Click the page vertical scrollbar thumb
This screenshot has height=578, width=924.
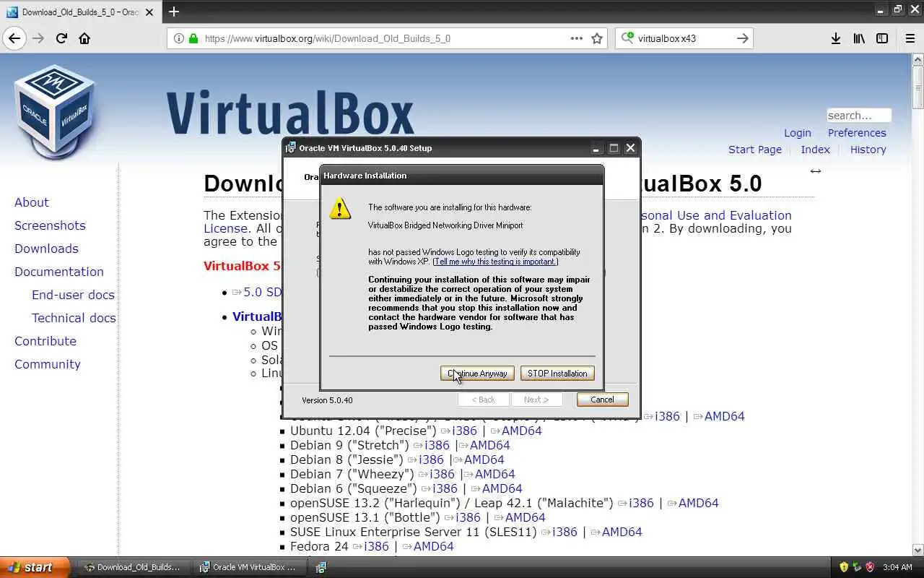[x=918, y=87]
